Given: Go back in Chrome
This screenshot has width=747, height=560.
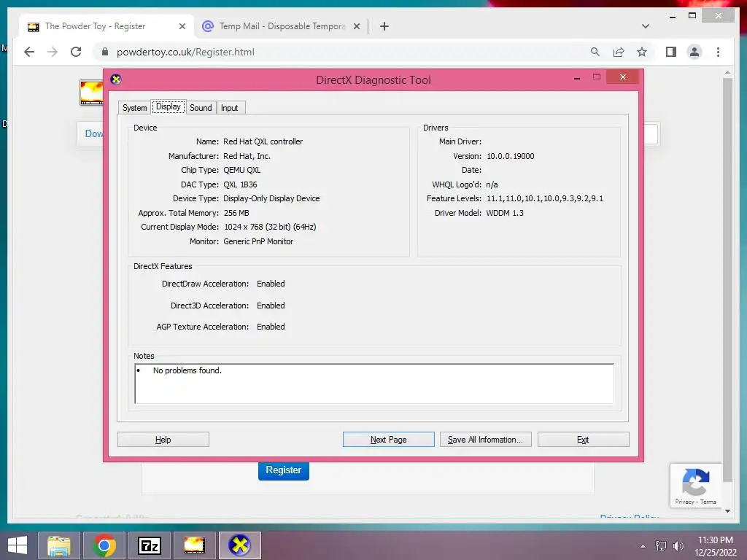Looking at the screenshot, I should [29, 52].
